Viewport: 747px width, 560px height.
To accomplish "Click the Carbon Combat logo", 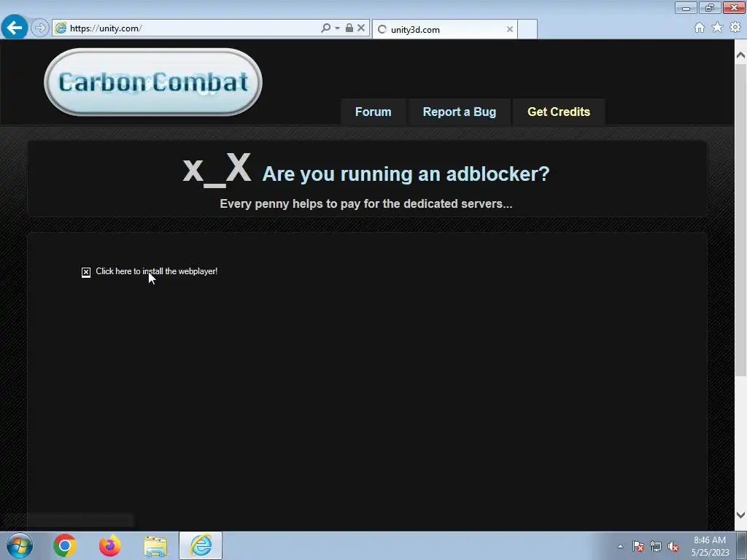I will (x=153, y=82).
